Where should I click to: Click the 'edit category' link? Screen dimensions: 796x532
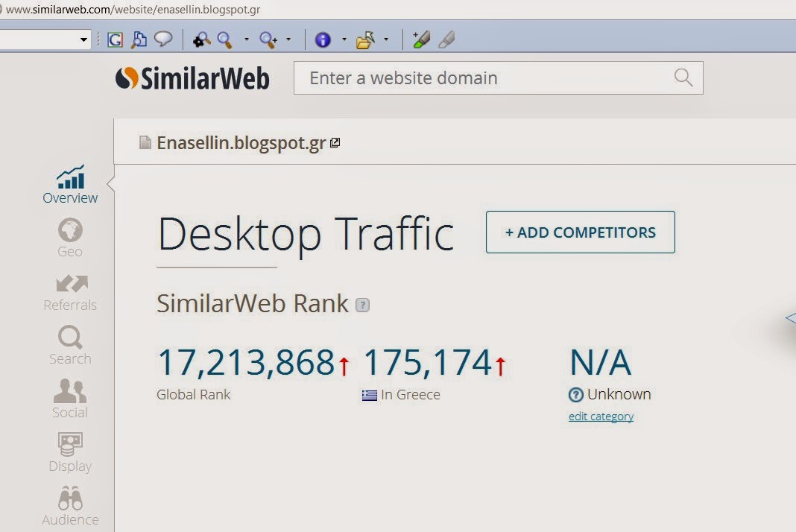tap(601, 417)
